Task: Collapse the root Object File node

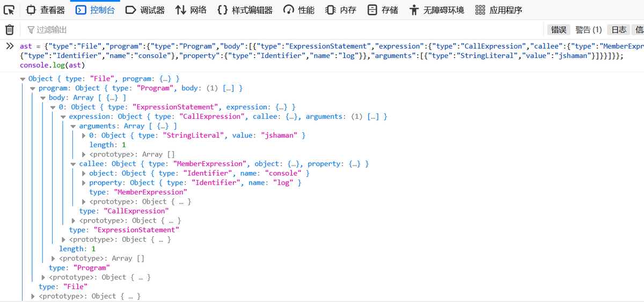Action: 23,79
